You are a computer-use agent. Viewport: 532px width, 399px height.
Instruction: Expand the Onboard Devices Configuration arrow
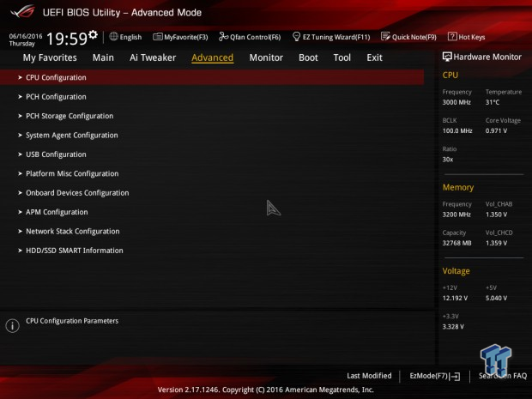click(x=20, y=193)
